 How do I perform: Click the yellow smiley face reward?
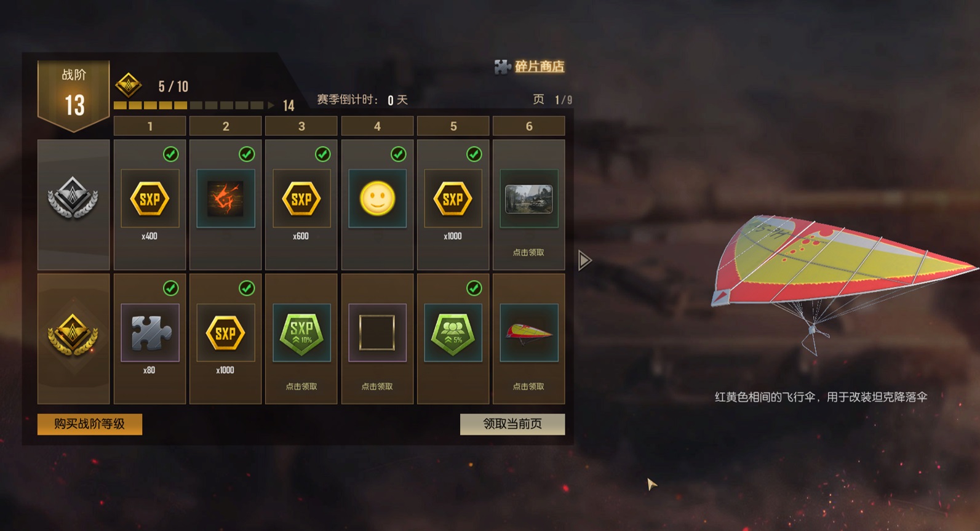(x=377, y=199)
